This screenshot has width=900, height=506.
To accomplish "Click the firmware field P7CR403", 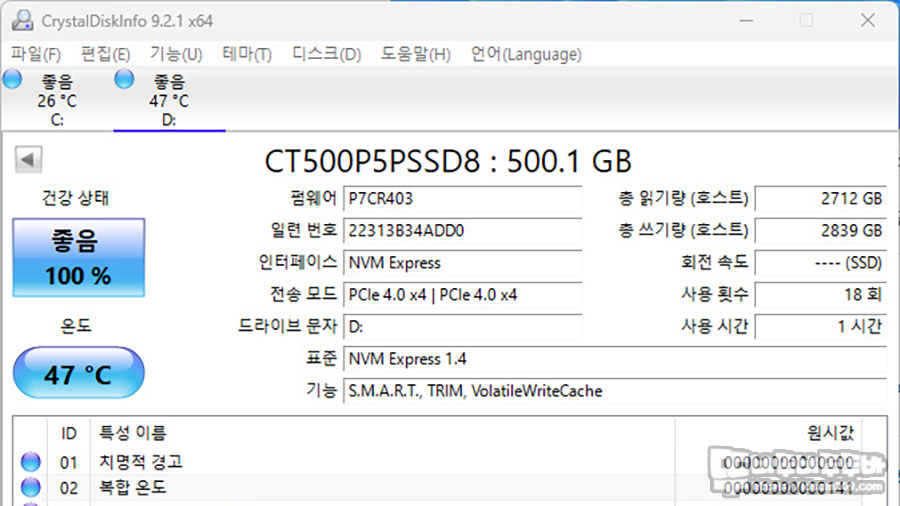I will click(x=463, y=198).
